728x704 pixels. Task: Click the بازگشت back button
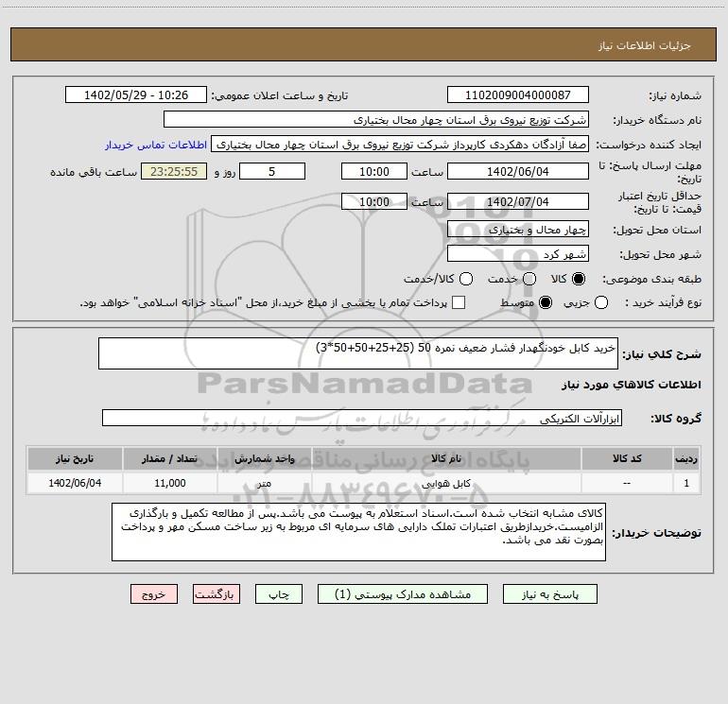point(217,594)
